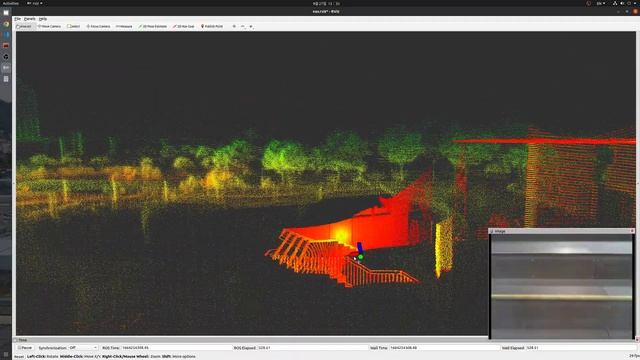Pause the time with Pause button
The image size is (640, 360).
pos(24,348)
